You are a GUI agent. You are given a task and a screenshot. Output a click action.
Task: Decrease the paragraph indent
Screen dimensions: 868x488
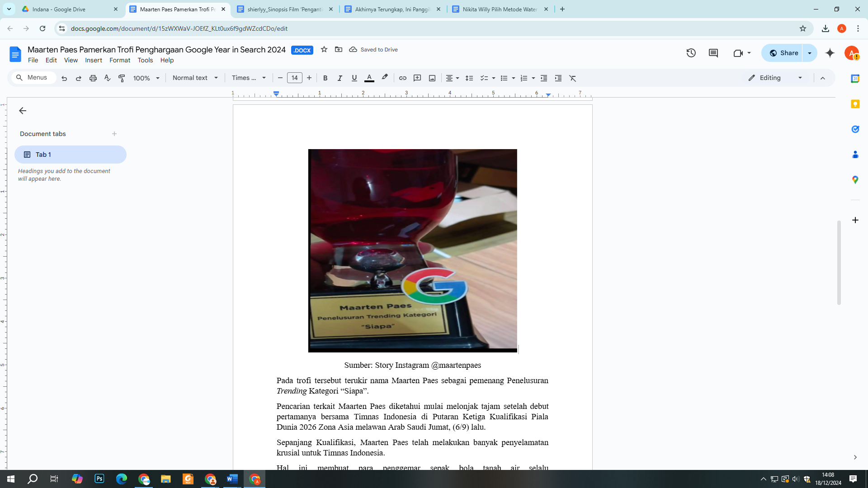tap(544, 78)
